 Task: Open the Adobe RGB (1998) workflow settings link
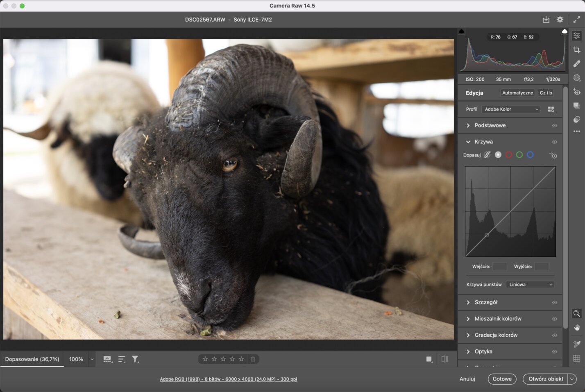click(228, 379)
